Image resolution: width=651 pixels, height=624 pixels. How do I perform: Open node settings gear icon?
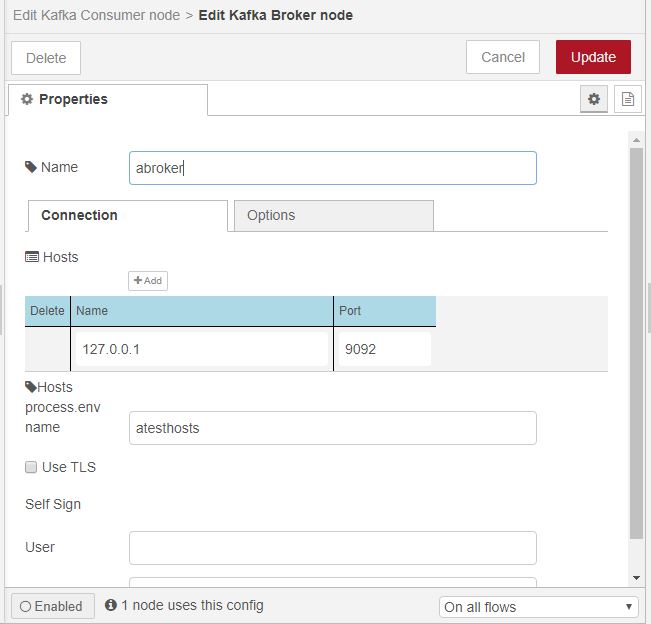tap(594, 99)
